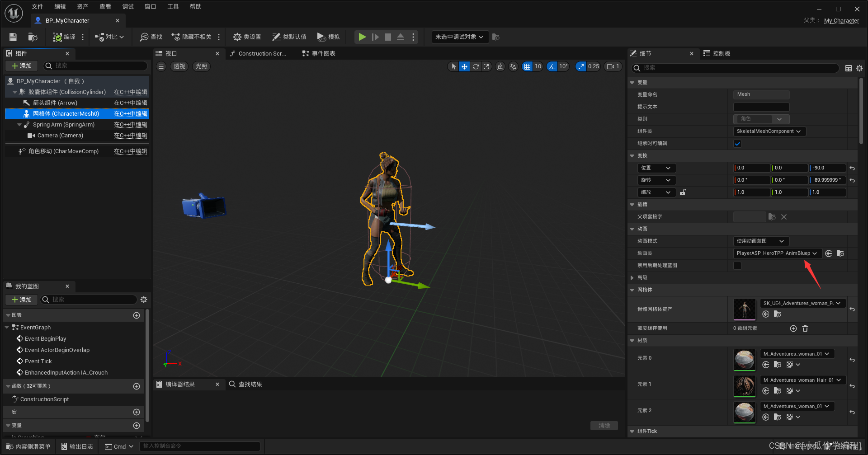The height and width of the screenshot is (455, 868).
Task: Activate the rotate gizmo tool
Action: 476,66
